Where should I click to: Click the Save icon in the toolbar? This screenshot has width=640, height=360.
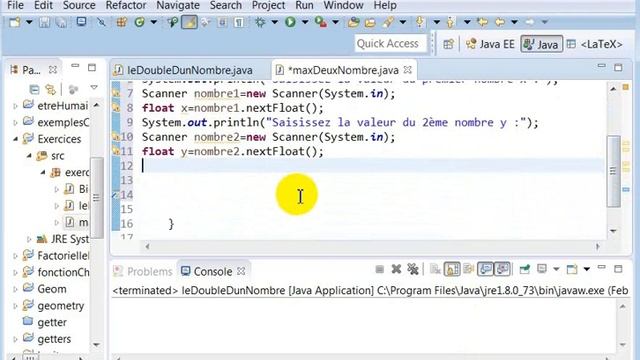click(44, 22)
